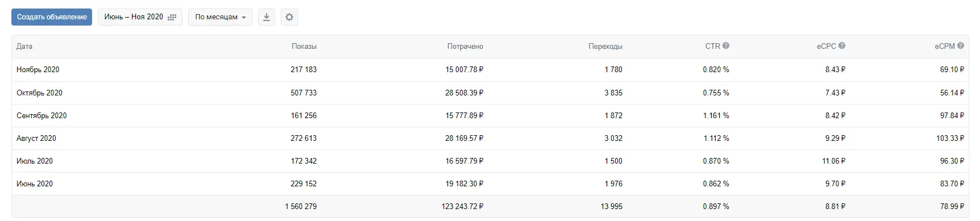Select the Сентябрь 2020 row
The height and width of the screenshot is (221, 980).
pyautogui.click(x=490, y=115)
